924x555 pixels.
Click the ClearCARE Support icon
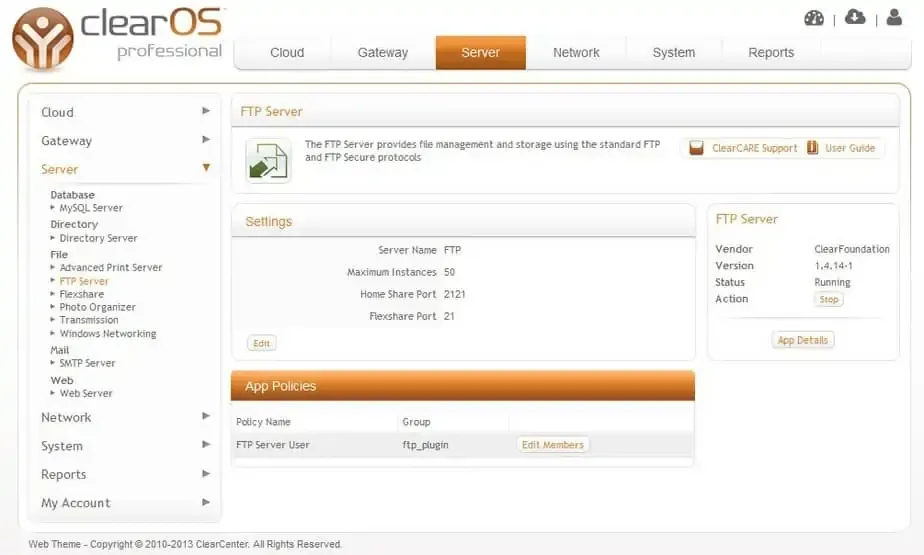pyautogui.click(x=697, y=148)
